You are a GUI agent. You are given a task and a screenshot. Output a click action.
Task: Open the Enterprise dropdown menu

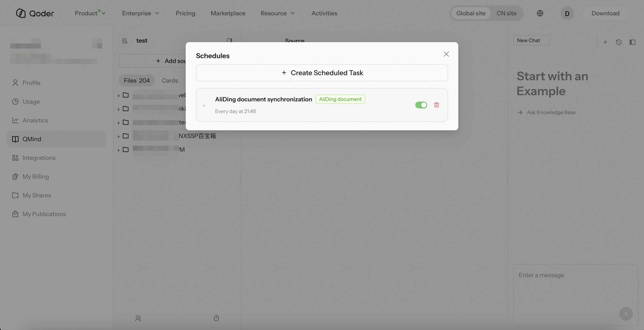(x=141, y=13)
